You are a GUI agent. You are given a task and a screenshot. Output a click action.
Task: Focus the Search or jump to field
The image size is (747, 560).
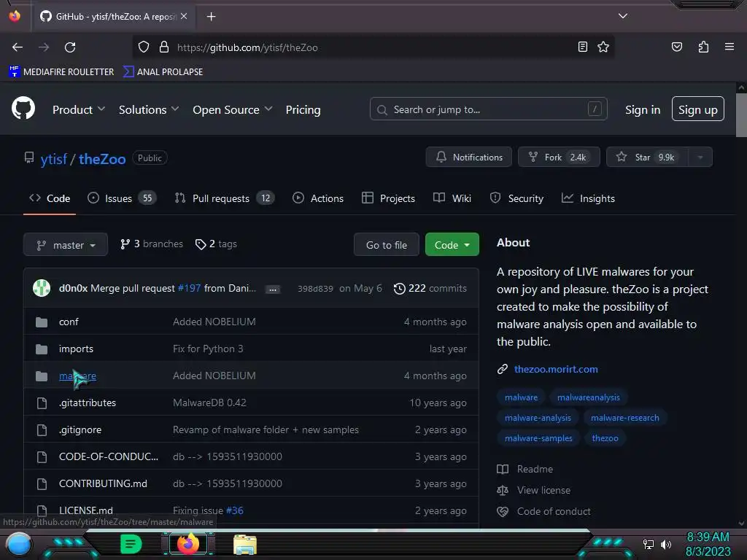pyautogui.click(x=488, y=109)
